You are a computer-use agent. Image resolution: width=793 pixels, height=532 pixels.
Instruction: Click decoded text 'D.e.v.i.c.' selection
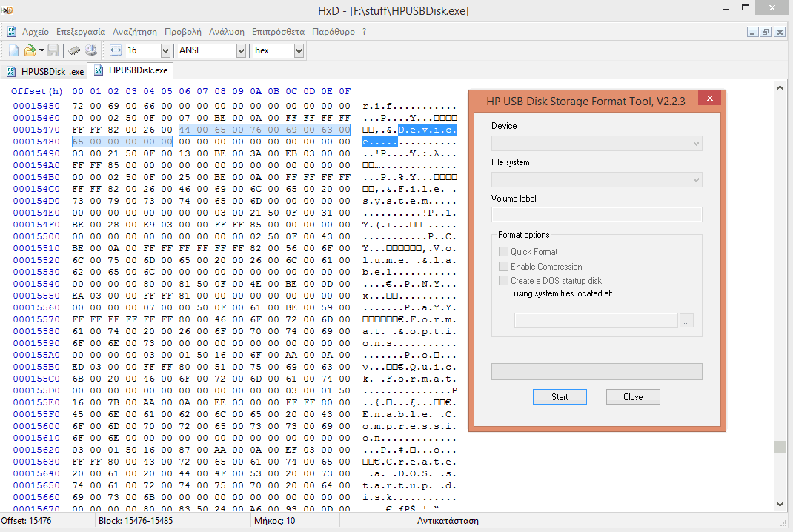pyautogui.click(x=428, y=130)
